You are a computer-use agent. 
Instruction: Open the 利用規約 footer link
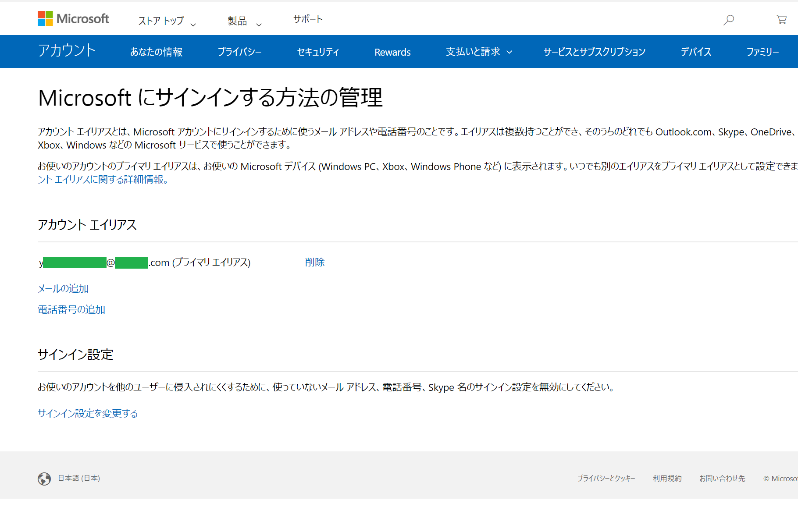pyautogui.click(x=667, y=478)
